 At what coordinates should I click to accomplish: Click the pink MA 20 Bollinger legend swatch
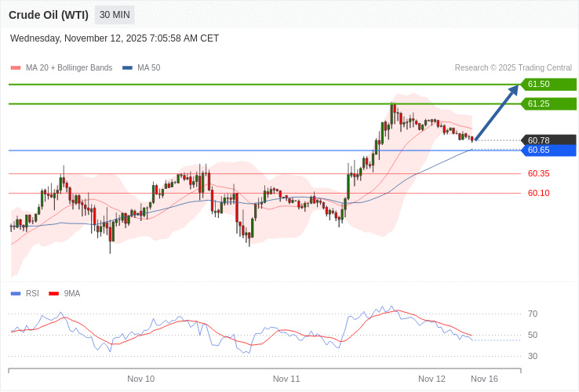15,68
